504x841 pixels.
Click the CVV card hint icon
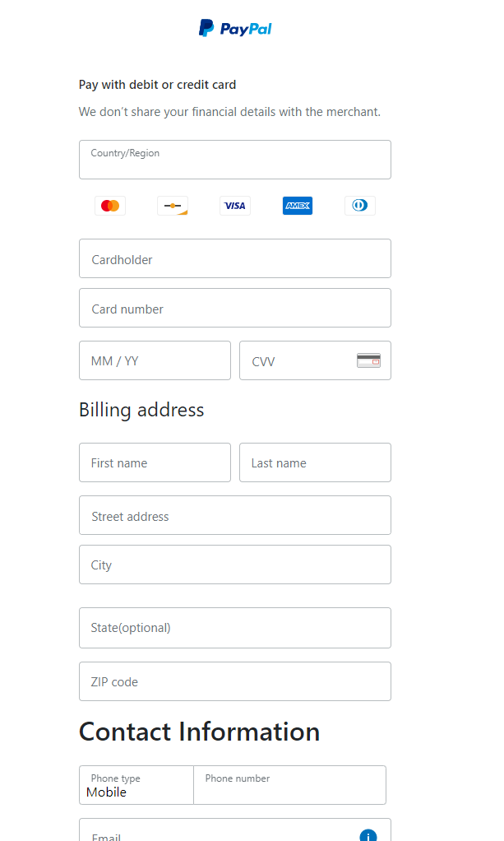369,360
